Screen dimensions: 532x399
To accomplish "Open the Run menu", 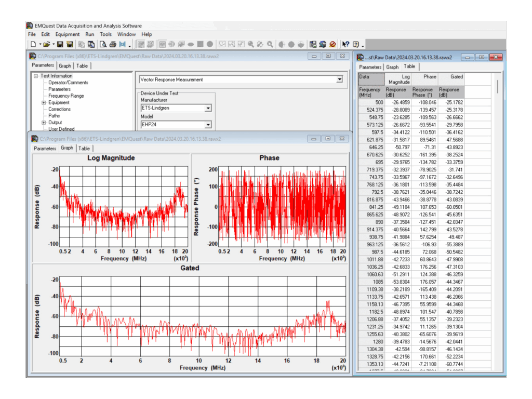I will [89, 34].
